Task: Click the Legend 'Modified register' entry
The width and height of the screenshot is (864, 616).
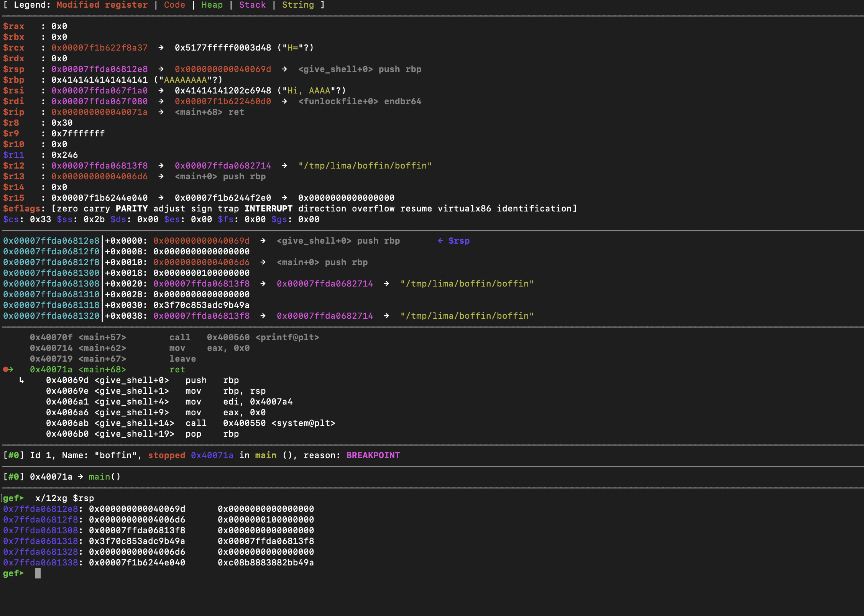Action: [102, 5]
